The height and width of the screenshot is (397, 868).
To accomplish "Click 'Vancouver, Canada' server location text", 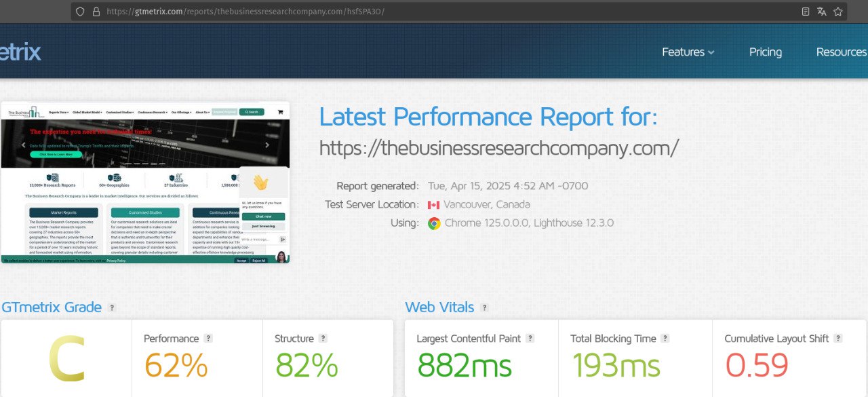I will (x=487, y=204).
